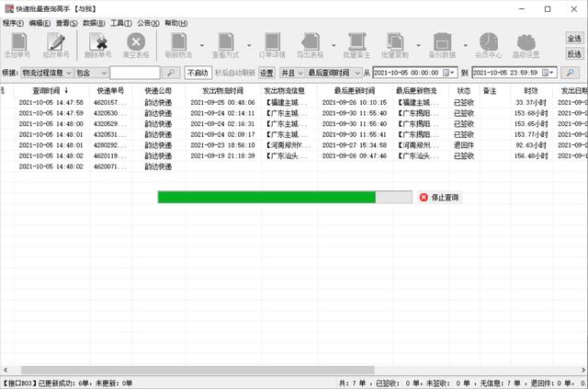
Task: Click the 修改单号 (edit number) pencil icon
Action: click(57, 41)
